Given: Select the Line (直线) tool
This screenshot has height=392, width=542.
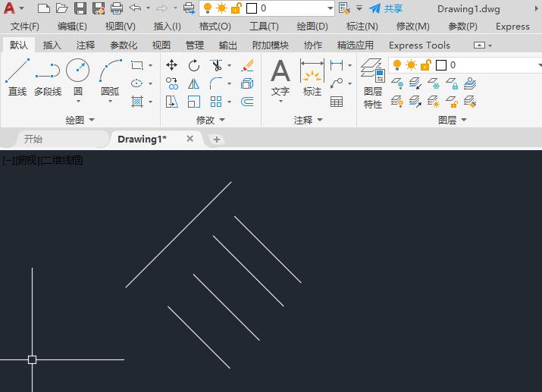Looking at the screenshot, I should click(17, 77).
